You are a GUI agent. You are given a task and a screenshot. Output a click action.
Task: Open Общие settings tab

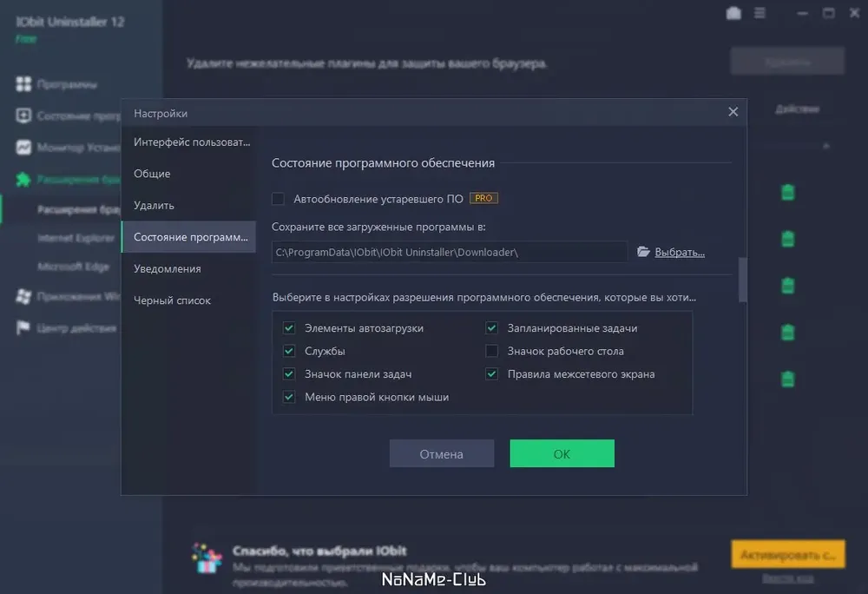pyautogui.click(x=188, y=174)
